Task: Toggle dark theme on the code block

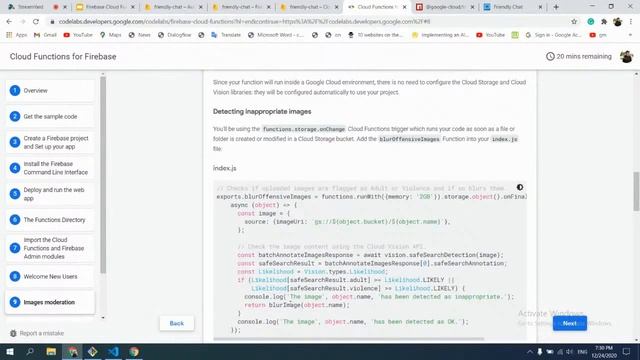Action: [x=520, y=187]
